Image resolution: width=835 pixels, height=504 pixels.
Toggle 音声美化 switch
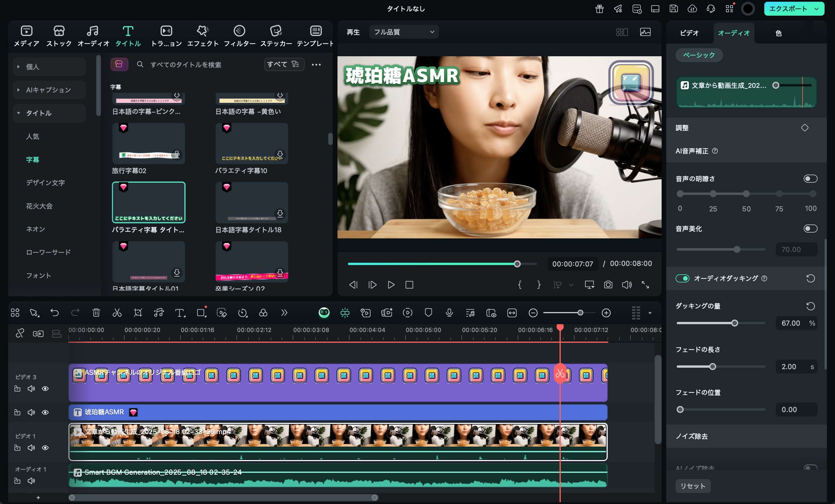[x=810, y=229]
